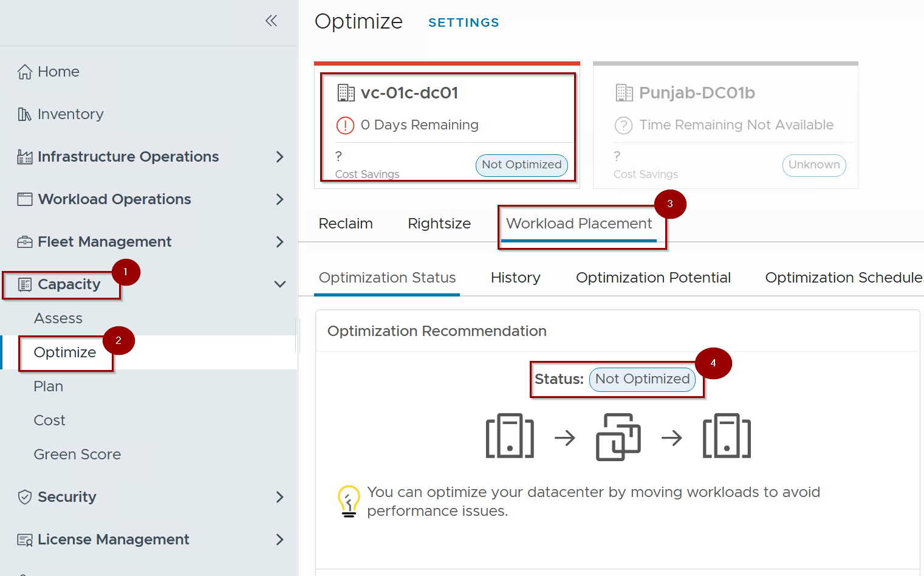Image resolution: width=924 pixels, height=576 pixels.
Task: Expand the Workload Operations menu chevron
Action: 279,199
